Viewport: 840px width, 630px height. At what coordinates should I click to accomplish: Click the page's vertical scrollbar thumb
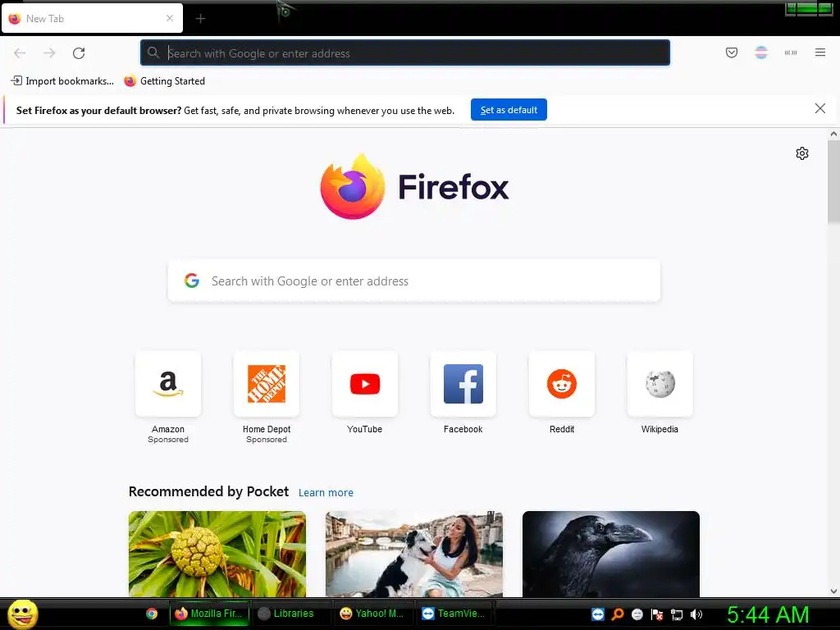[833, 182]
